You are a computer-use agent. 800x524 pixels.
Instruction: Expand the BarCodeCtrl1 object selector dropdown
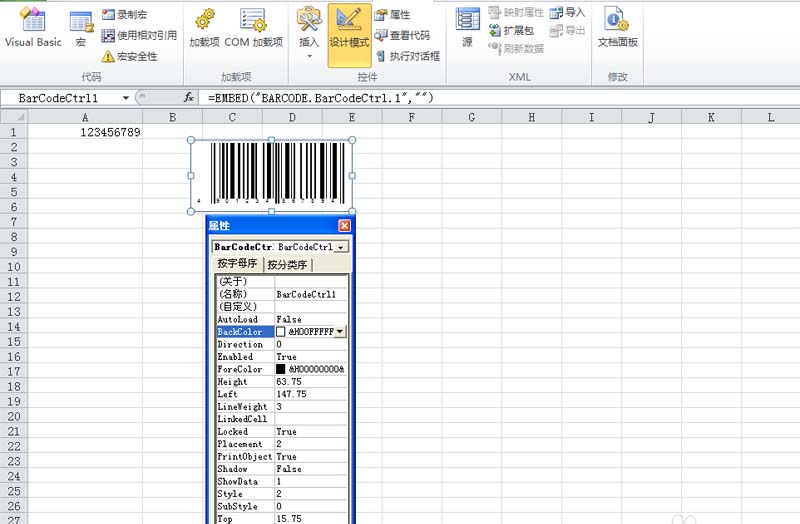pos(341,247)
